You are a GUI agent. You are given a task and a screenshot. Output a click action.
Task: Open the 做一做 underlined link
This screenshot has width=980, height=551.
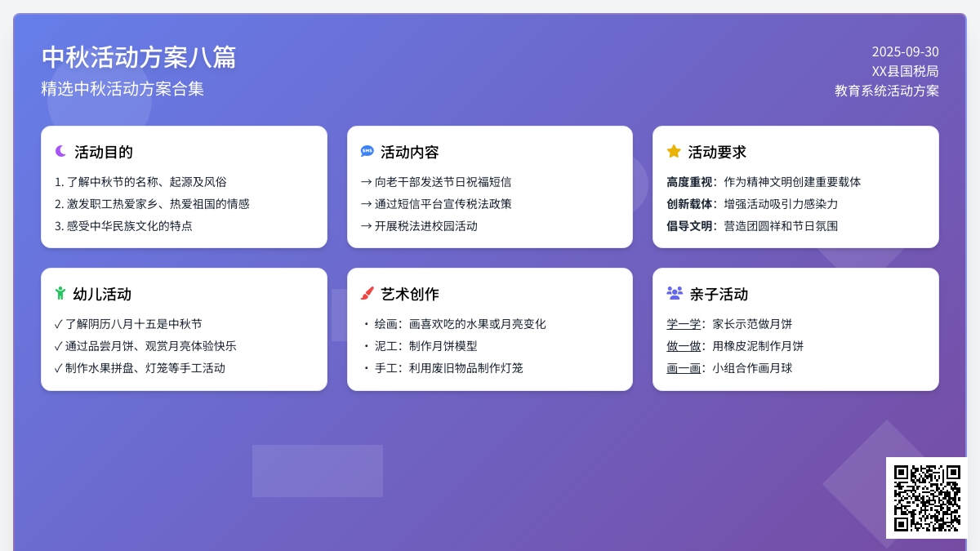tap(684, 346)
